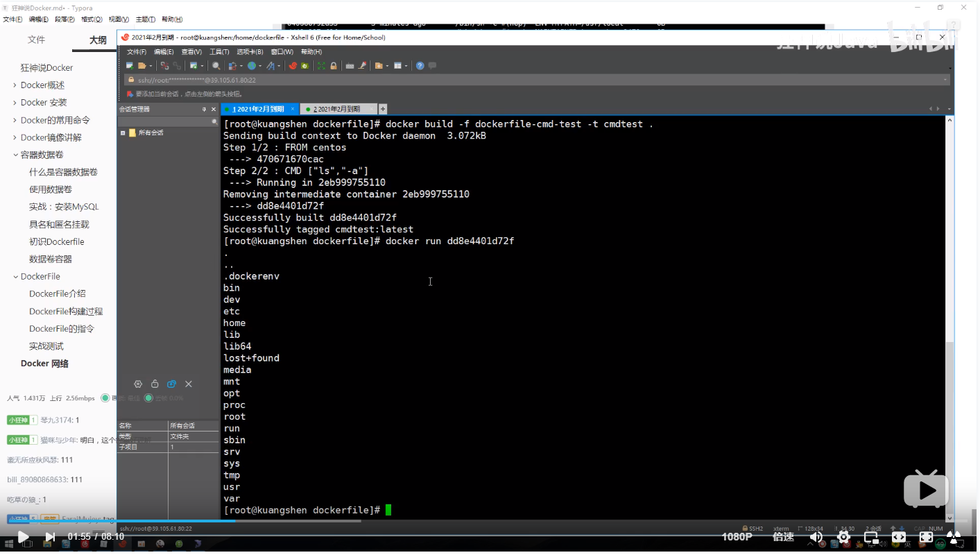
Task: Open dropdown arrow beside the font icon
Action: point(279,66)
